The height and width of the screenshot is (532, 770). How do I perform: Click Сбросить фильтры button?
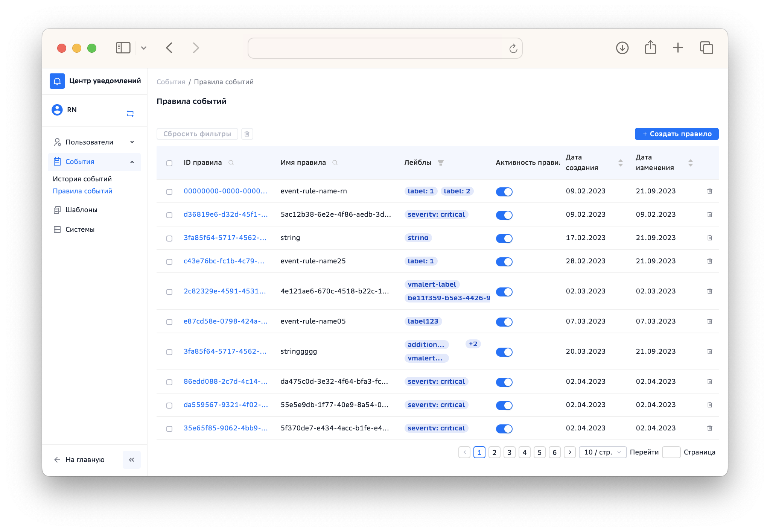(197, 134)
